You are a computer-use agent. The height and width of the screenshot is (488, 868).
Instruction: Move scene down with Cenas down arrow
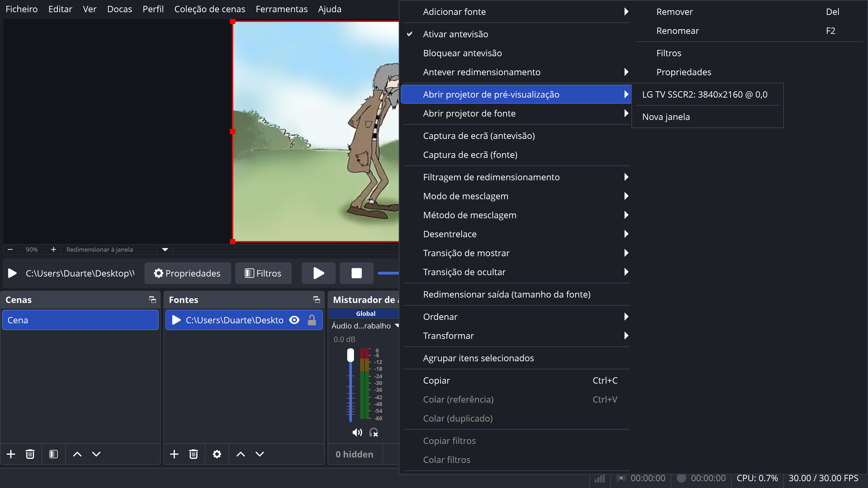click(96, 454)
